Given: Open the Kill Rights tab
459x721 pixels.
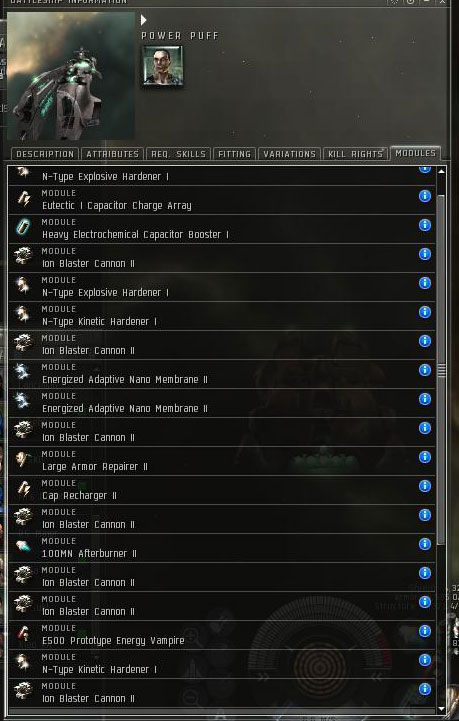Looking at the screenshot, I should pyautogui.click(x=356, y=154).
